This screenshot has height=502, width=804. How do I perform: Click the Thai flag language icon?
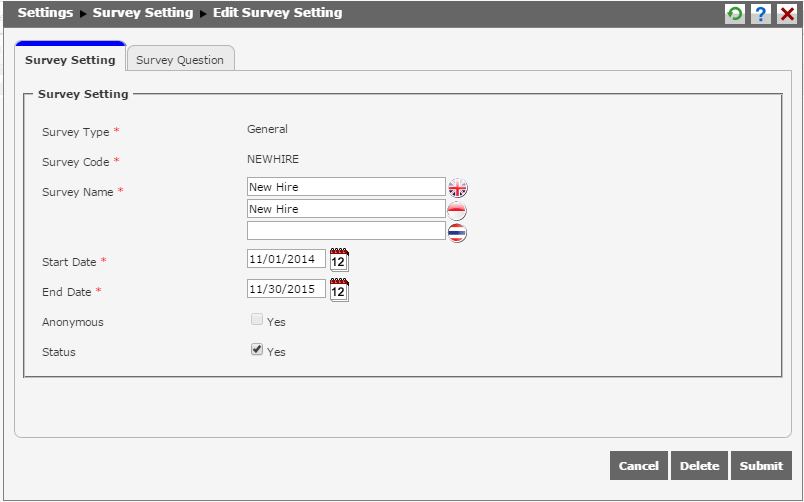(457, 233)
